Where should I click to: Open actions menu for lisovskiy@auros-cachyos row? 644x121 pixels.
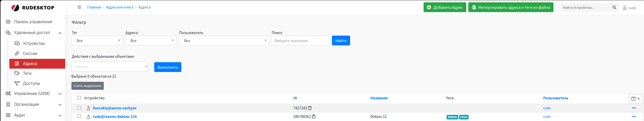(634, 108)
